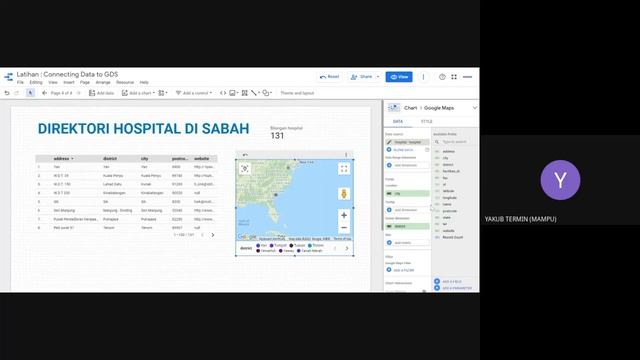Pick the Street View pegman icon

[344, 194]
